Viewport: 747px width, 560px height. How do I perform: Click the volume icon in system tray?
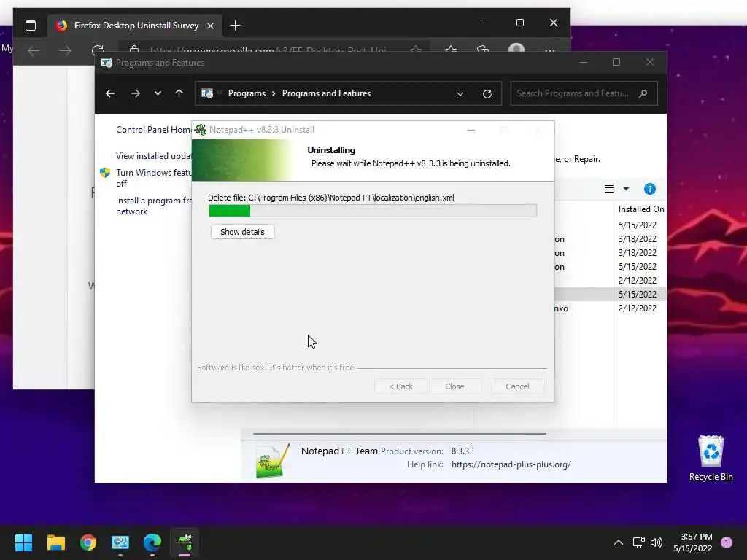pyautogui.click(x=657, y=542)
